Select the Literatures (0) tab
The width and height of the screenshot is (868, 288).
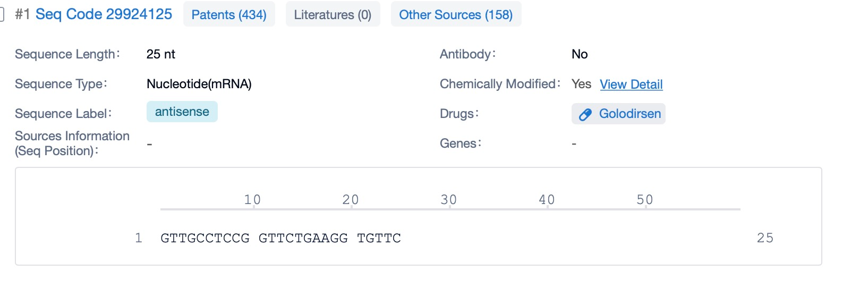pyautogui.click(x=333, y=14)
